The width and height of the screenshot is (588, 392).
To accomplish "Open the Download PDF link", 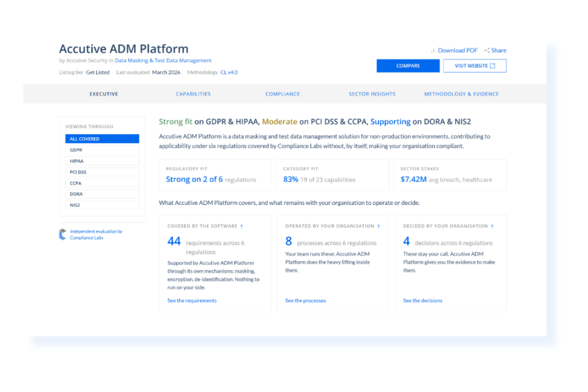I will pyautogui.click(x=458, y=51).
